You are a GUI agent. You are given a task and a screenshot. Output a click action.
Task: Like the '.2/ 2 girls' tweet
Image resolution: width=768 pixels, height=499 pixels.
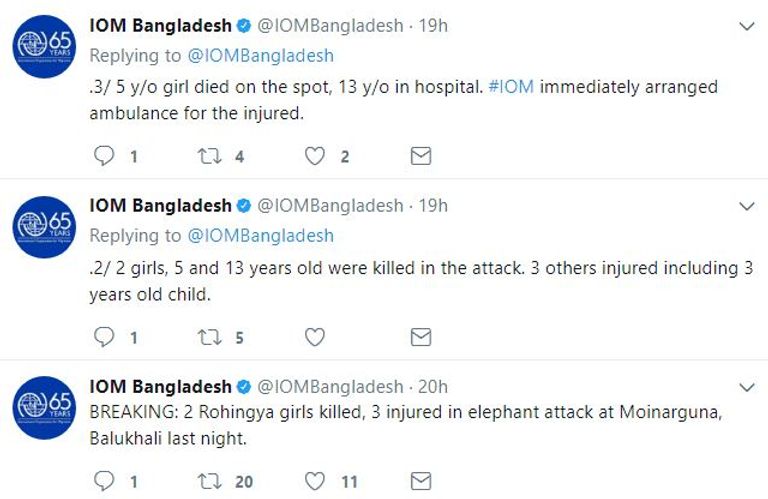tap(315, 337)
